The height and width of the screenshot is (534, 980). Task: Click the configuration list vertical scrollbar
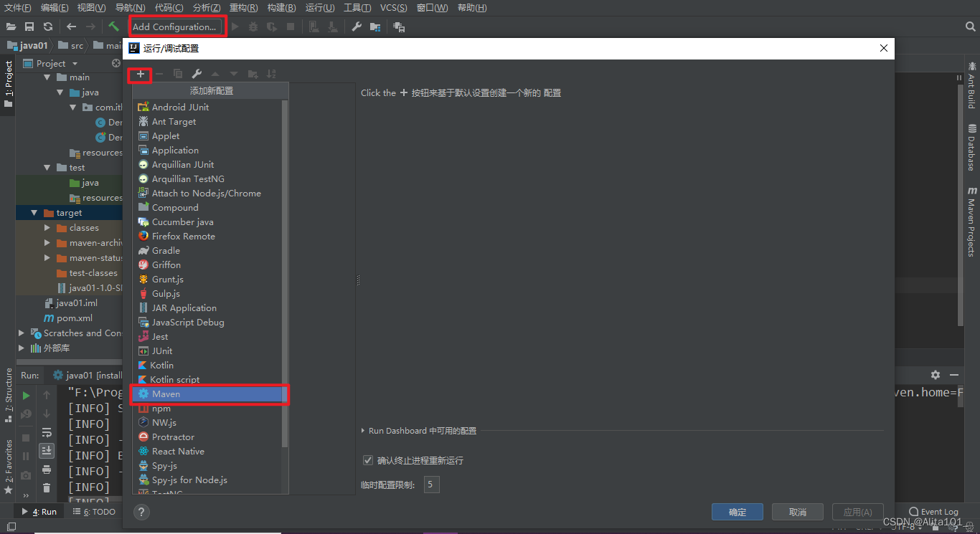pyautogui.click(x=285, y=272)
